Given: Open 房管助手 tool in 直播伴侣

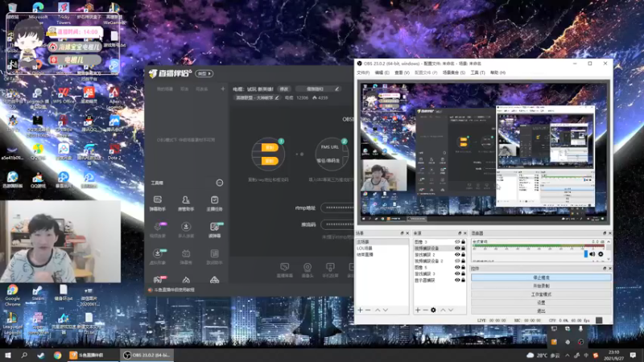Looking at the screenshot, I should 186,204.
